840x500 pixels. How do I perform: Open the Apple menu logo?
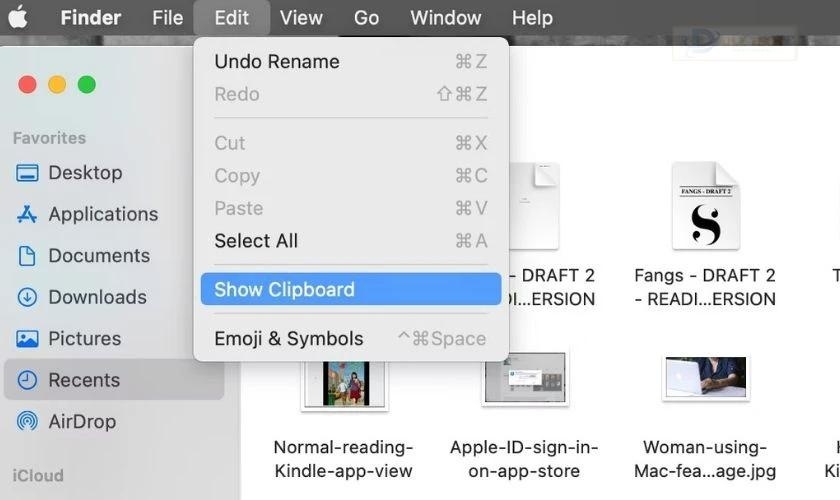[19, 17]
